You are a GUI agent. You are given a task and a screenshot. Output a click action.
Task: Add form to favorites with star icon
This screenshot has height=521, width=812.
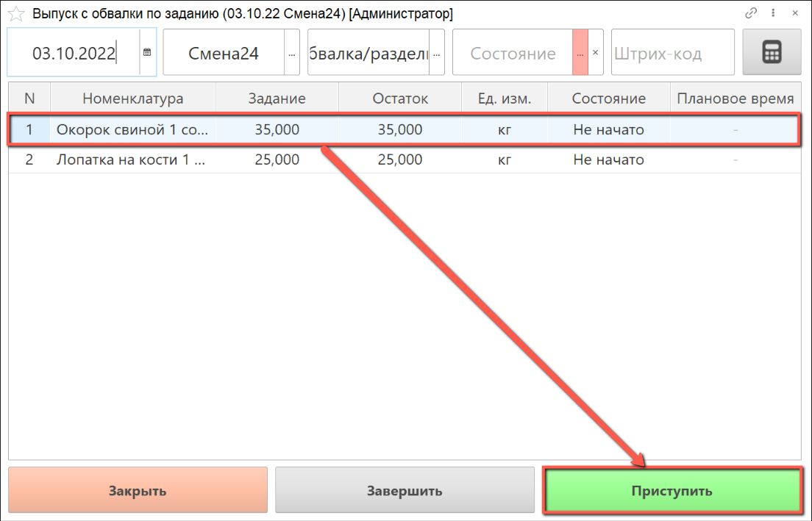click(15, 14)
